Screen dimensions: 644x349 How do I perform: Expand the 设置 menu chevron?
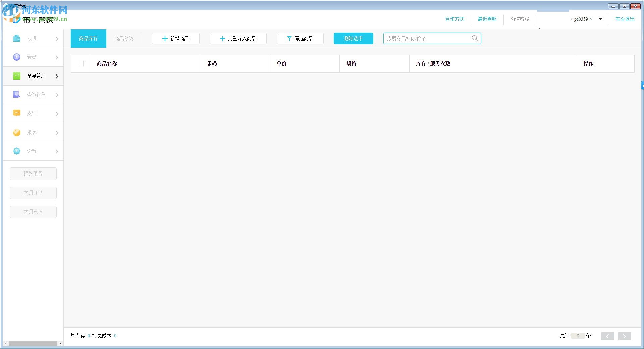tap(57, 151)
